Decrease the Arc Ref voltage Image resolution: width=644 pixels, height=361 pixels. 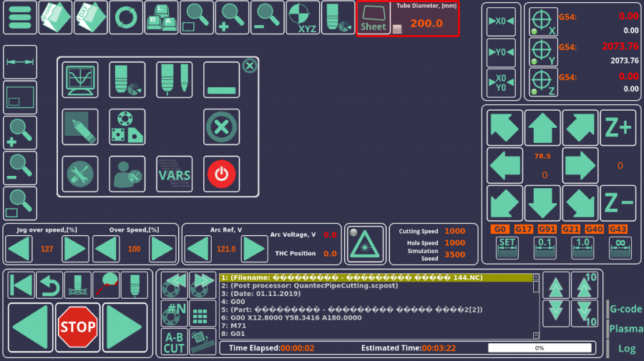click(x=199, y=249)
